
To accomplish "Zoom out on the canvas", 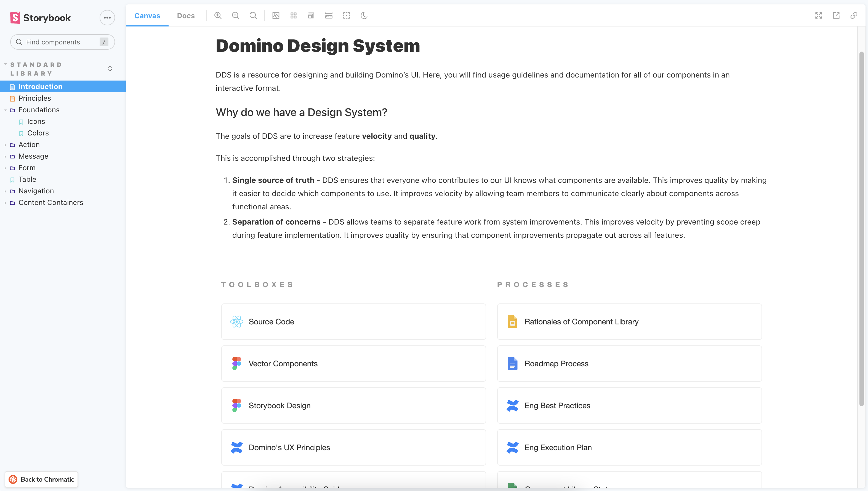I will (235, 15).
